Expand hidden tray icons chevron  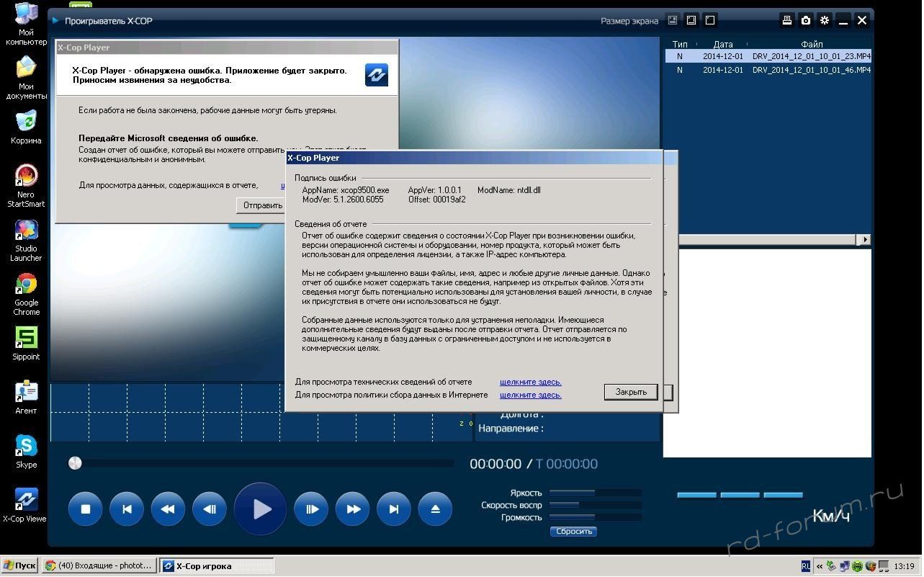coord(820,566)
